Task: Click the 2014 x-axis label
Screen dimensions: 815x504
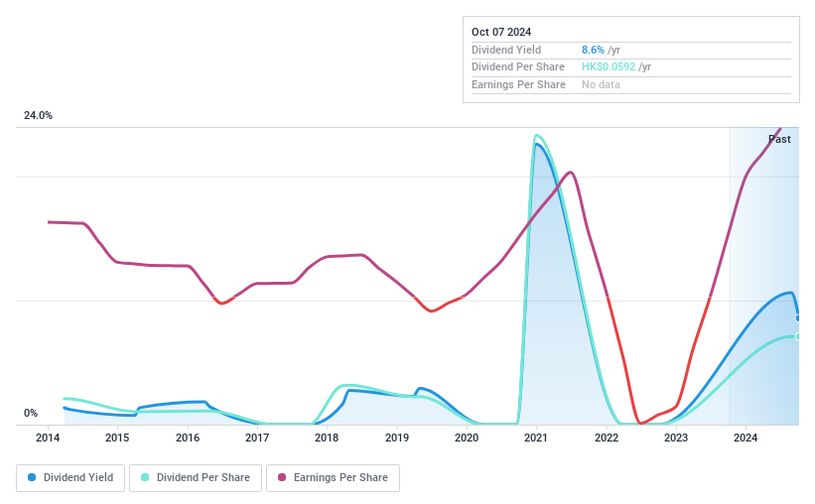Action: [x=48, y=438]
